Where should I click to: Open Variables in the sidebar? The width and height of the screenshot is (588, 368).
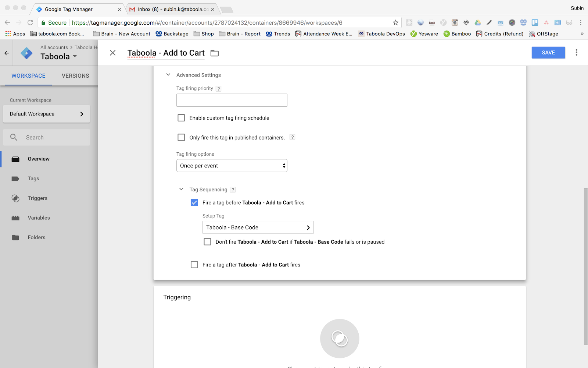39,218
